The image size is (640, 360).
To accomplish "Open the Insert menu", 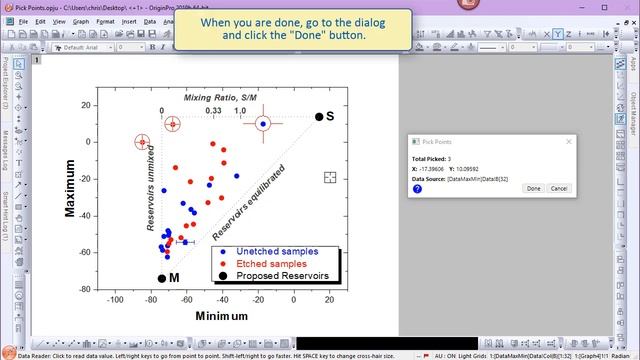I will [129, 22].
